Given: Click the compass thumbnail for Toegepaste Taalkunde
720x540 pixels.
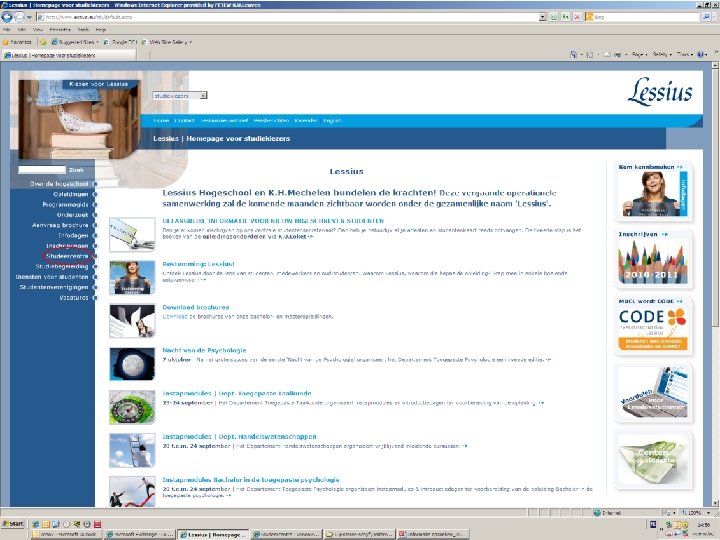Looking at the screenshot, I should coord(132,407).
